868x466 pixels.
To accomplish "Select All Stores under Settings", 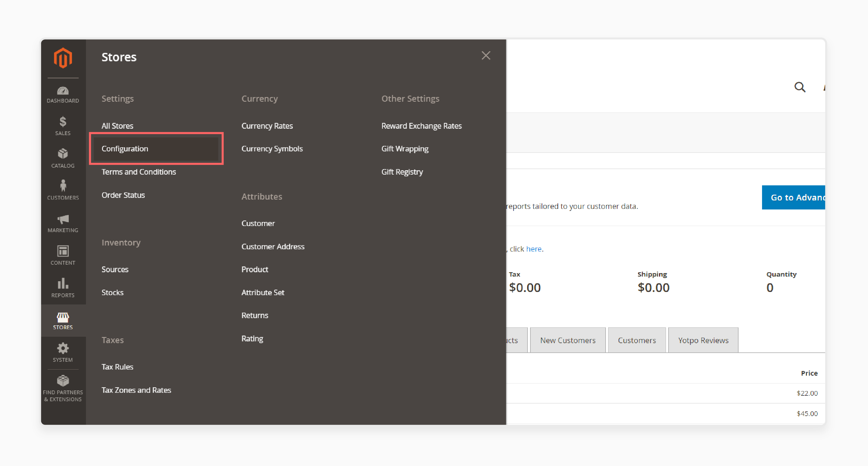I will [x=117, y=125].
